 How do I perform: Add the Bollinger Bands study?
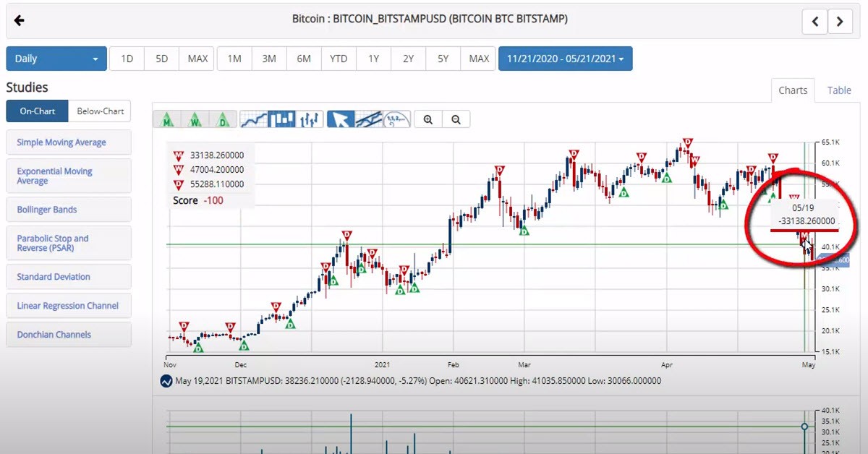pos(69,210)
